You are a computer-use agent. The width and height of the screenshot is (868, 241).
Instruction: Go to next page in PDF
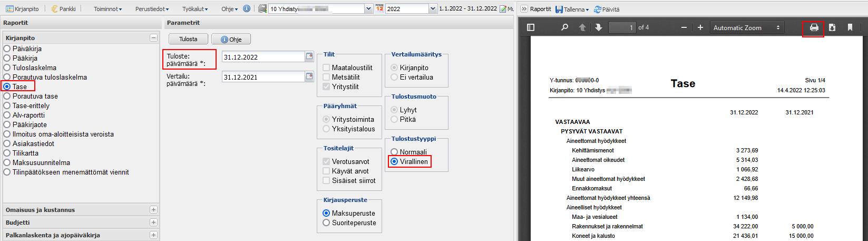[599, 28]
